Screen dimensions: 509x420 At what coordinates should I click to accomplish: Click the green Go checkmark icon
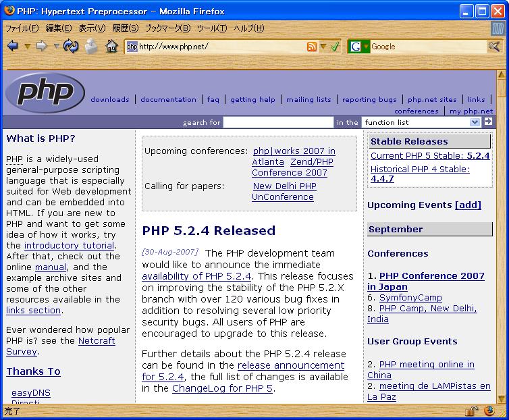(335, 47)
